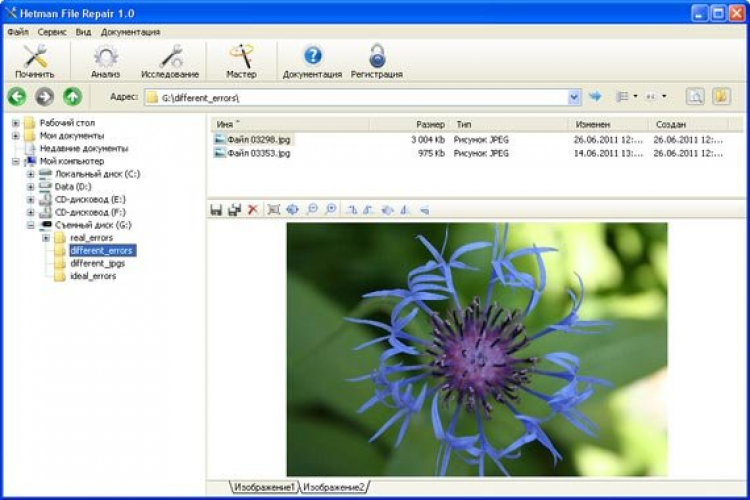The width and height of the screenshot is (750, 500).
Task: Collapse the Мой компьютер tree node
Action: coord(16,161)
